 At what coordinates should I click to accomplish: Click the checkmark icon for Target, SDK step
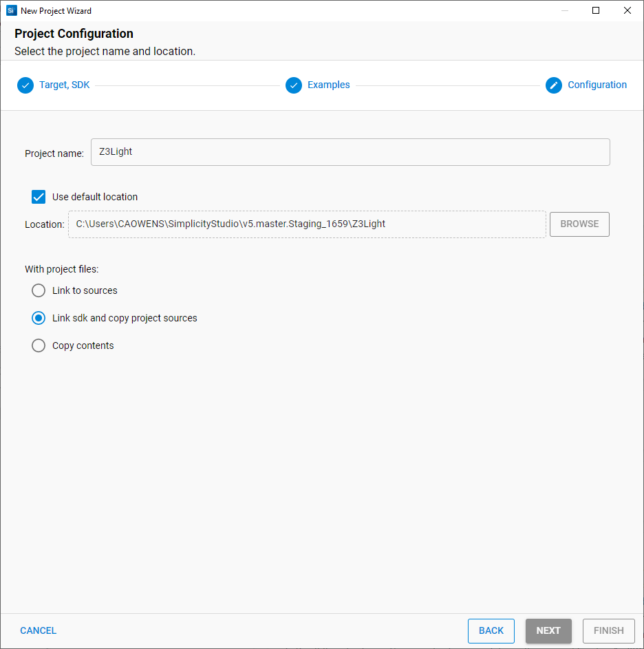pyautogui.click(x=25, y=85)
